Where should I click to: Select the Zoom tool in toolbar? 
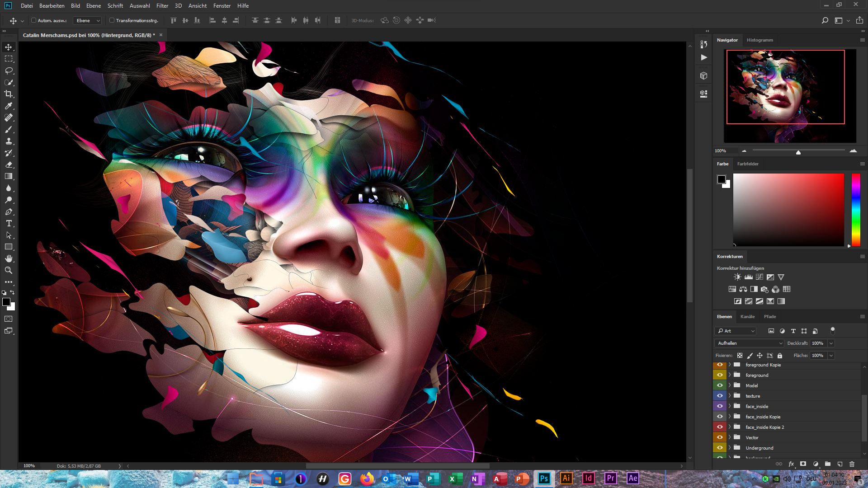tap(9, 270)
